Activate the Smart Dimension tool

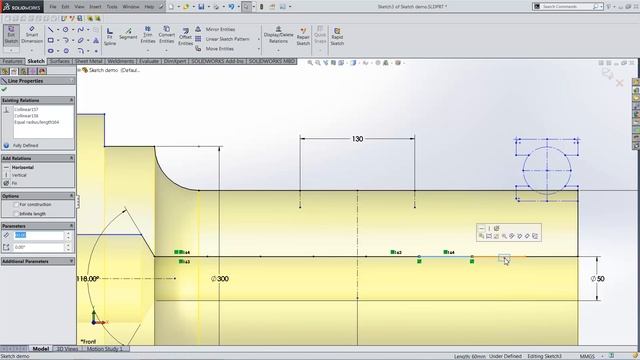[32, 35]
